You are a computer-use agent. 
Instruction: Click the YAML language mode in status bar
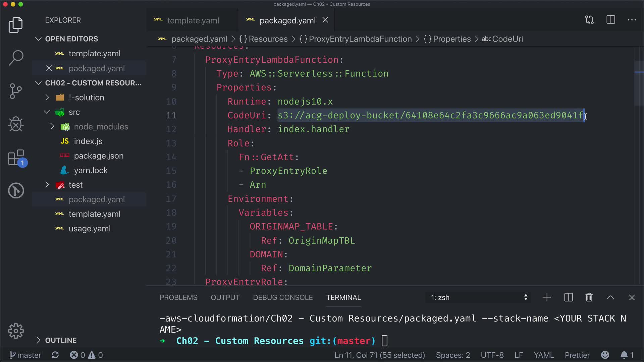pyautogui.click(x=544, y=355)
